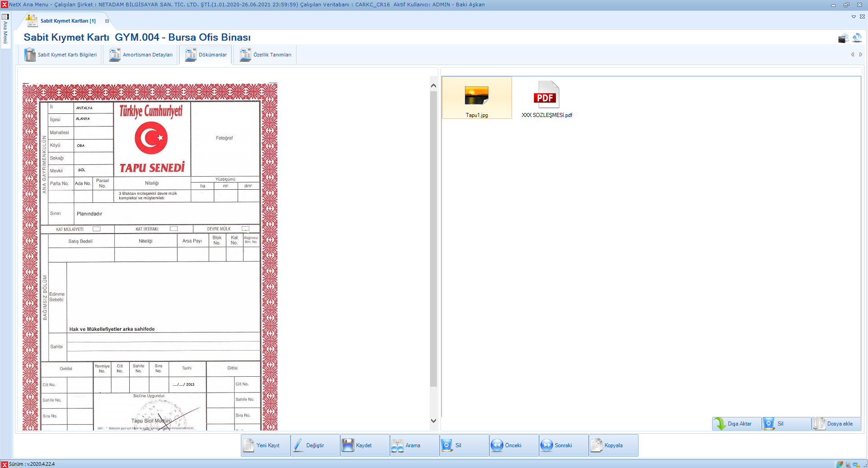
Task: Click the camera icon at top right
Action: pos(843,38)
